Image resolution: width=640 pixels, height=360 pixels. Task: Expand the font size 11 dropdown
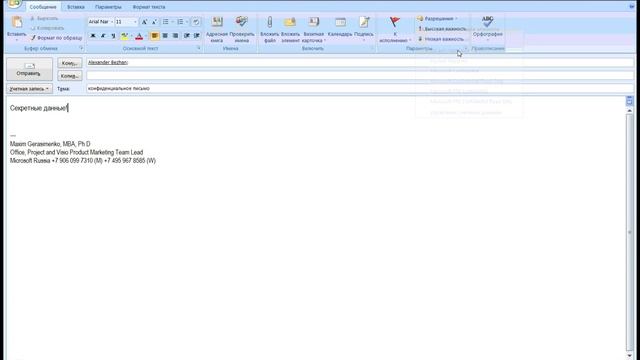point(135,22)
